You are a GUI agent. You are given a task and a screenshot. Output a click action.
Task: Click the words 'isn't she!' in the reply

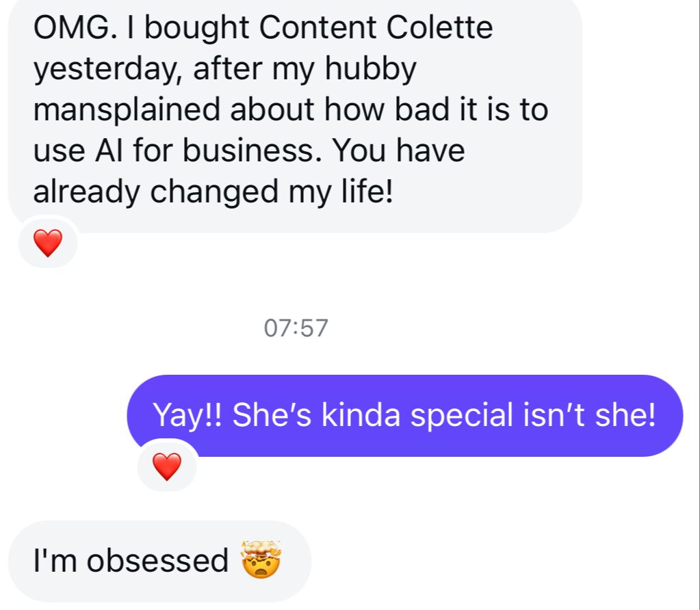(x=588, y=416)
